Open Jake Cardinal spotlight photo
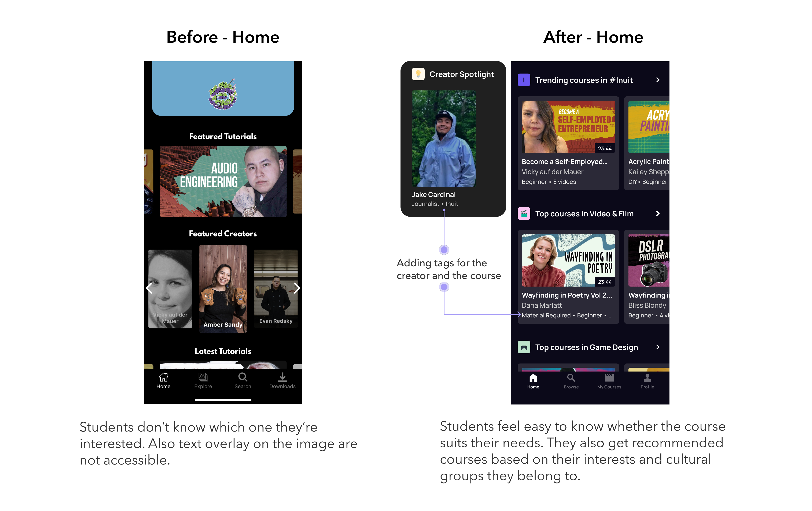Image resolution: width=812 pixels, height=511 pixels. pyautogui.click(x=444, y=139)
